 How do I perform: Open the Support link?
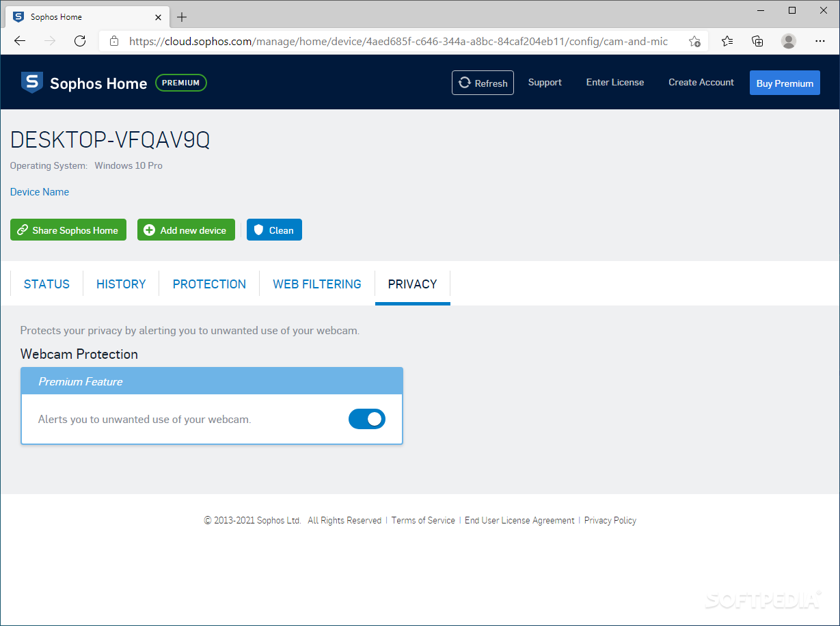coord(545,82)
